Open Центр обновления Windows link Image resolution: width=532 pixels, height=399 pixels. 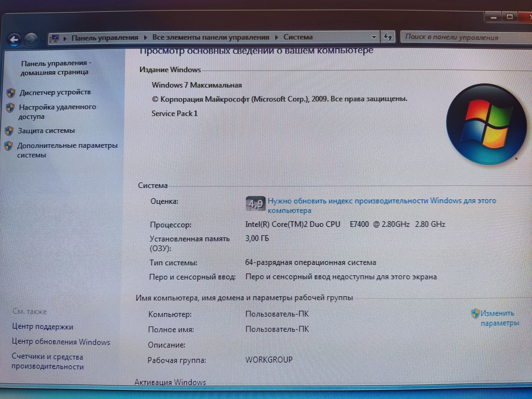(x=61, y=342)
